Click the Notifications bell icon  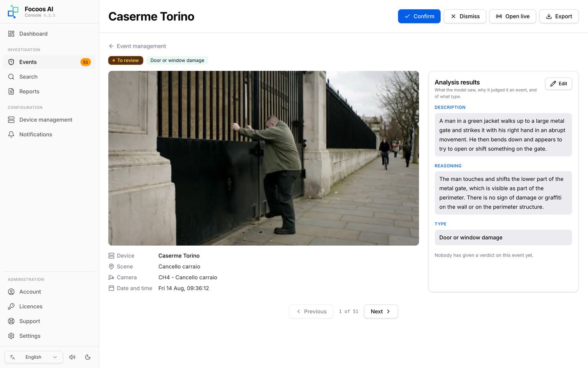(11, 135)
